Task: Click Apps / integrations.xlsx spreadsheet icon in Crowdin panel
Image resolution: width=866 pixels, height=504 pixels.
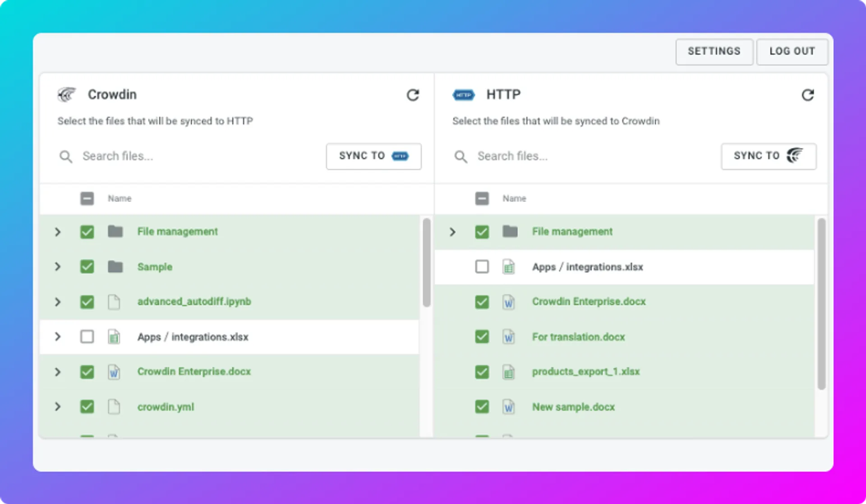Action: tap(114, 337)
